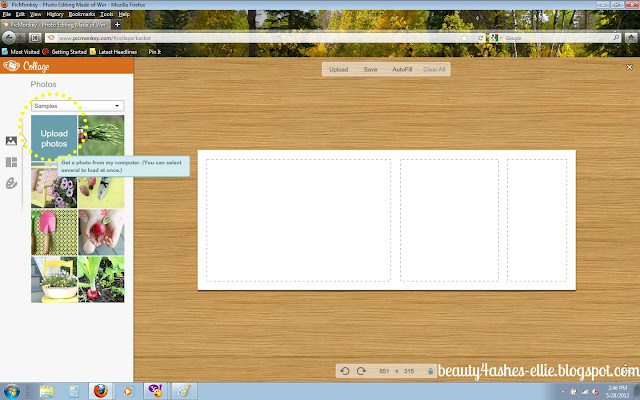This screenshot has height=400, width=640.
Task: Click Upload in top collage toolbar
Action: pyautogui.click(x=338, y=69)
